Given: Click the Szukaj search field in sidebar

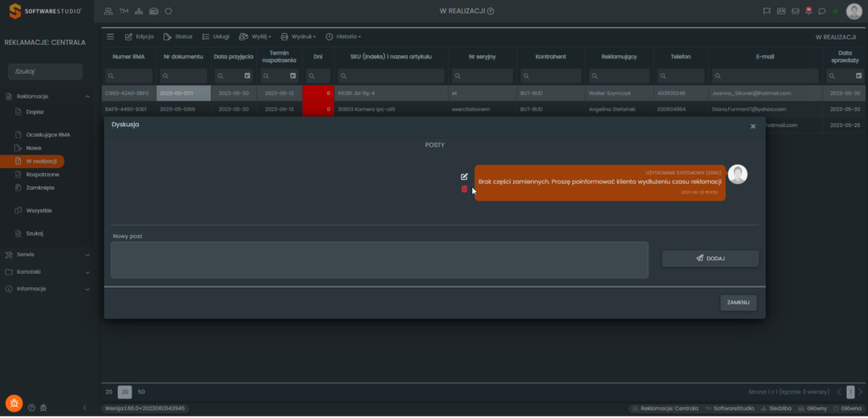Looking at the screenshot, I should pos(45,72).
